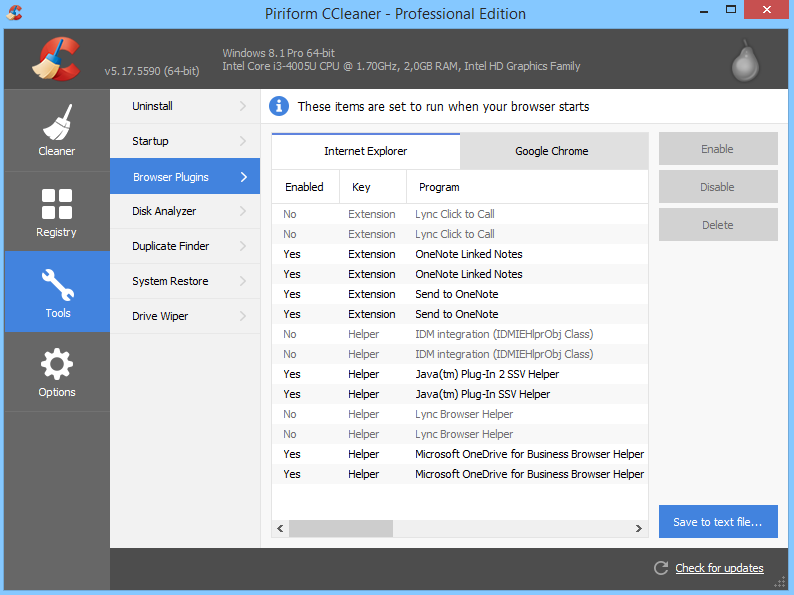Viewport: 794px width, 595px height.
Task: Expand the Disk Analyzer chevron arrow
Action: pyautogui.click(x=243, y=211)
